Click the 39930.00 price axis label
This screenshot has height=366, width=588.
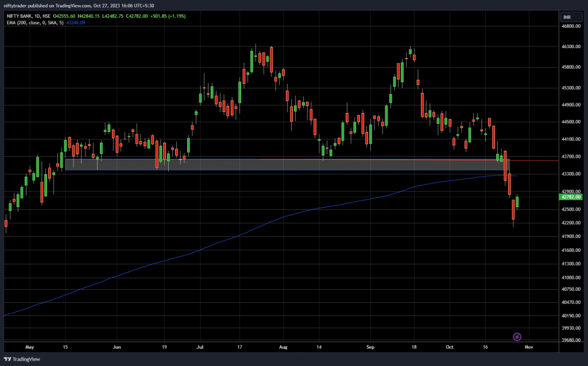[571, 328]
